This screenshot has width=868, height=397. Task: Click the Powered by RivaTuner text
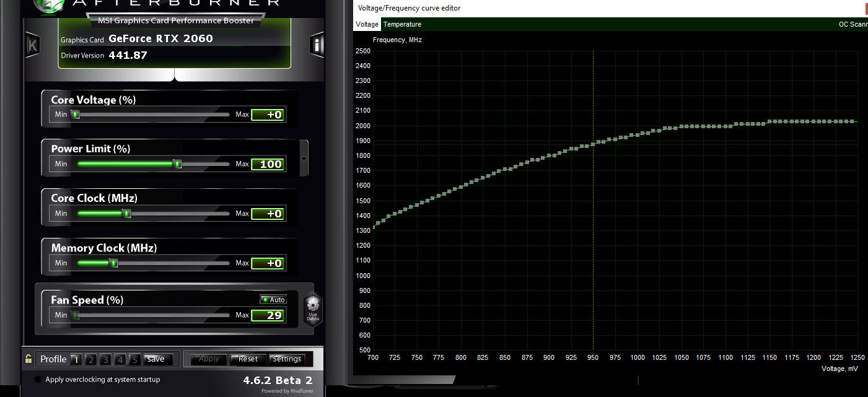click(287, 391)
